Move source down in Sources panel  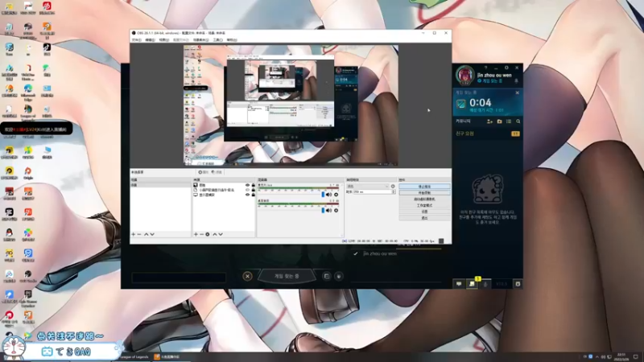click(x=221, y=234)
